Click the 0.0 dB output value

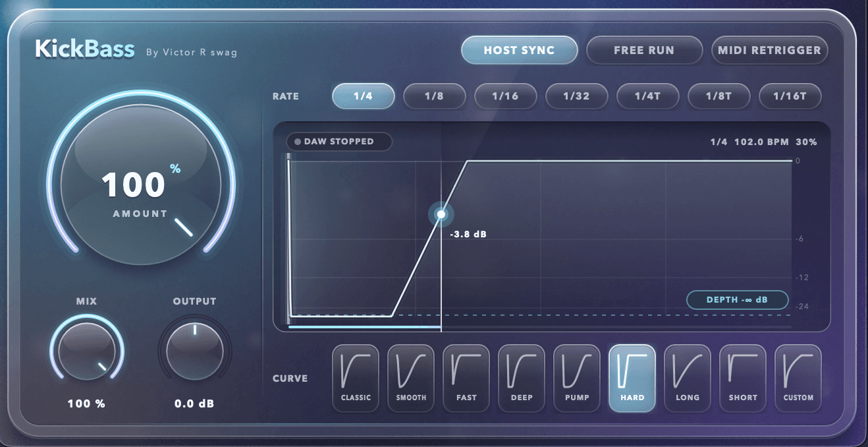pos(194,403)
